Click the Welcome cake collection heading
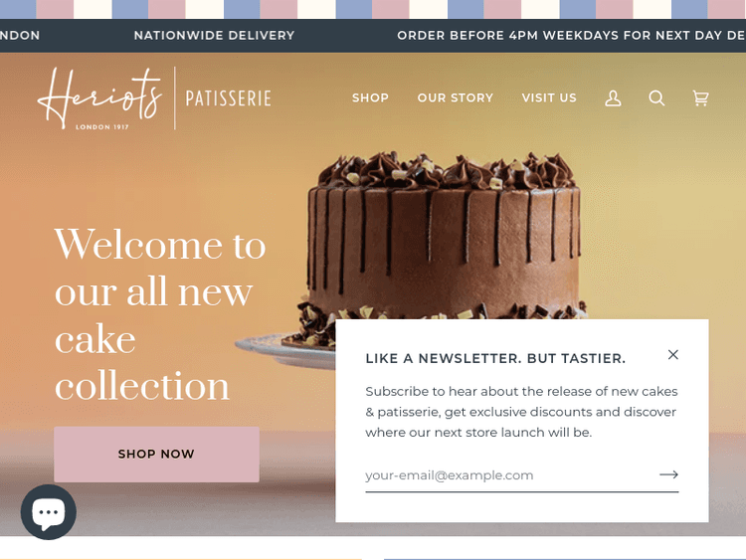The width and height of the screenshot is (746, 560). pyautogui.click(x=160, y=315)
